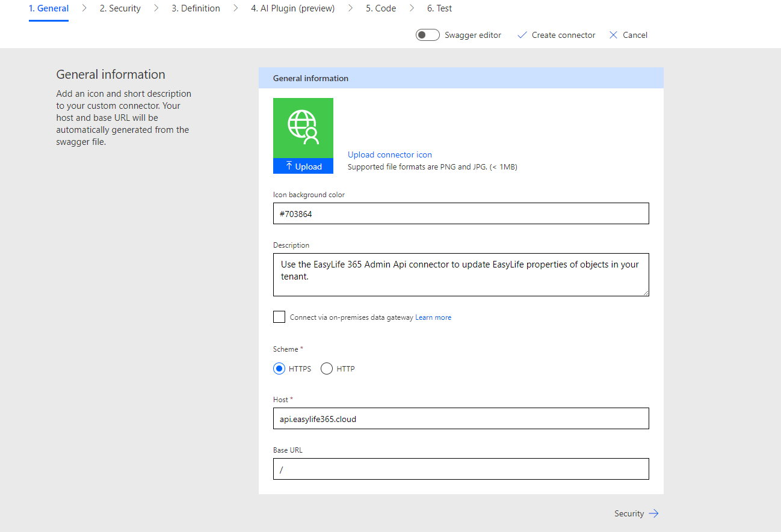Click the X icon next to Cancel

tap(613, 35)
